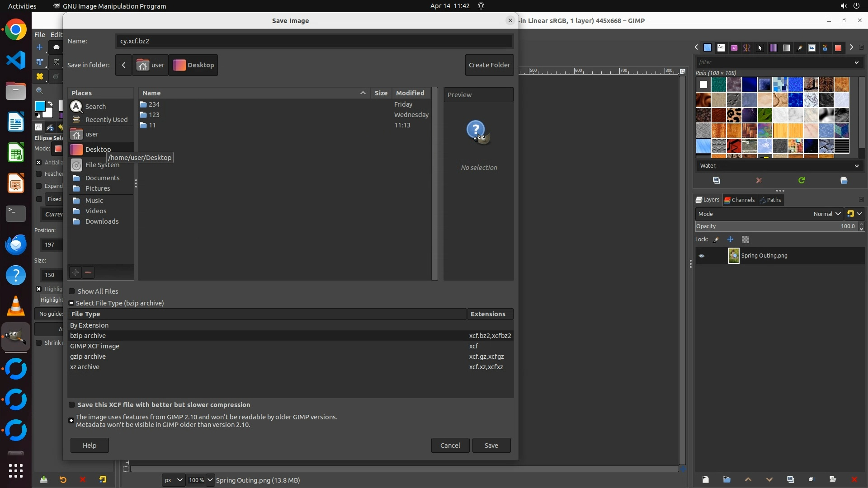Open GIMP from the Ubuntu dock
868x488 pixels.
click(16, 337)
